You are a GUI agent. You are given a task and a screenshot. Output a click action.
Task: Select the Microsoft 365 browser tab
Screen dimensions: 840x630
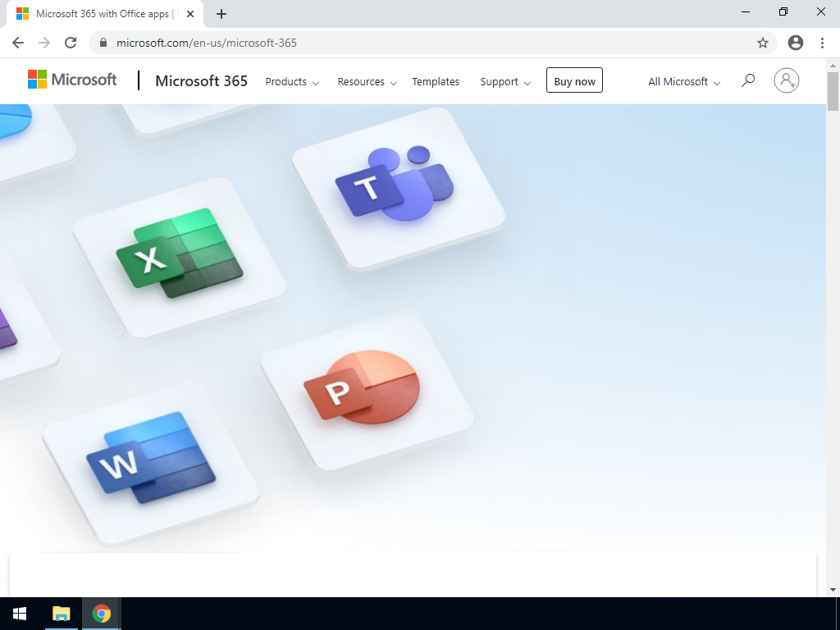tap(105, 14)
